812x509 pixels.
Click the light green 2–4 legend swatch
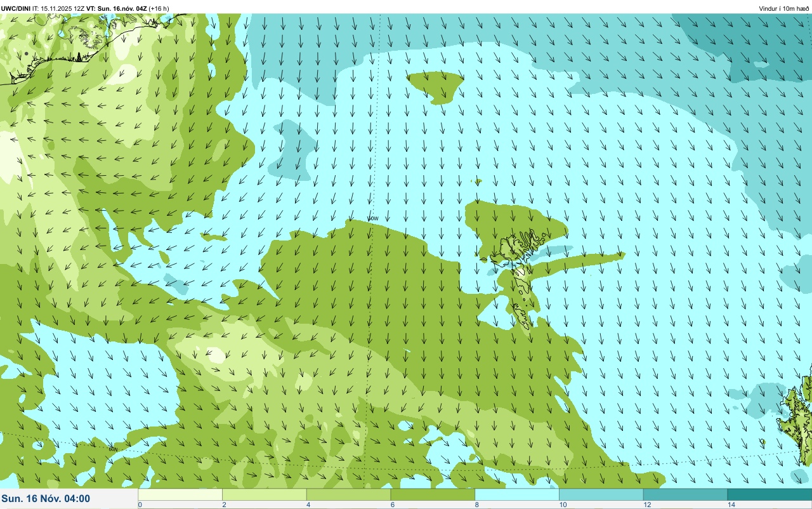point(265,494)
